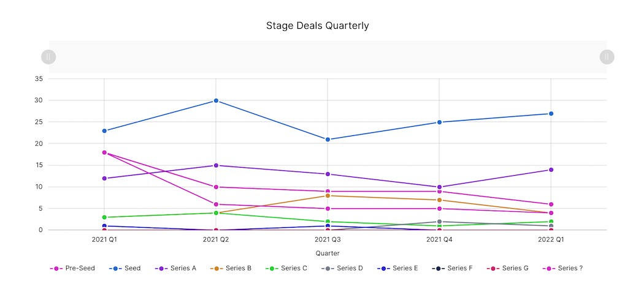Click the middle of the range selector track
This screenshot has width=644, height=289.
[x=328, y=57]
